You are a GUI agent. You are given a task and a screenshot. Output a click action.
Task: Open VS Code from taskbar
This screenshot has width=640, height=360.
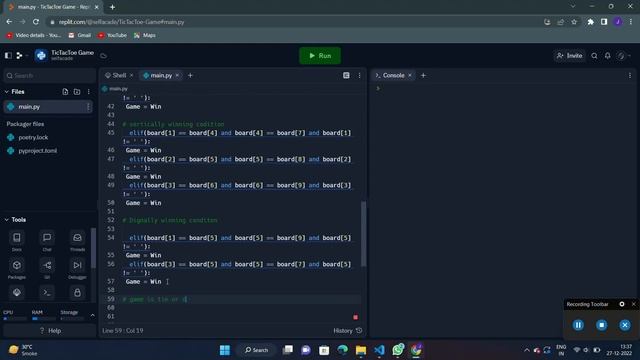379,350
